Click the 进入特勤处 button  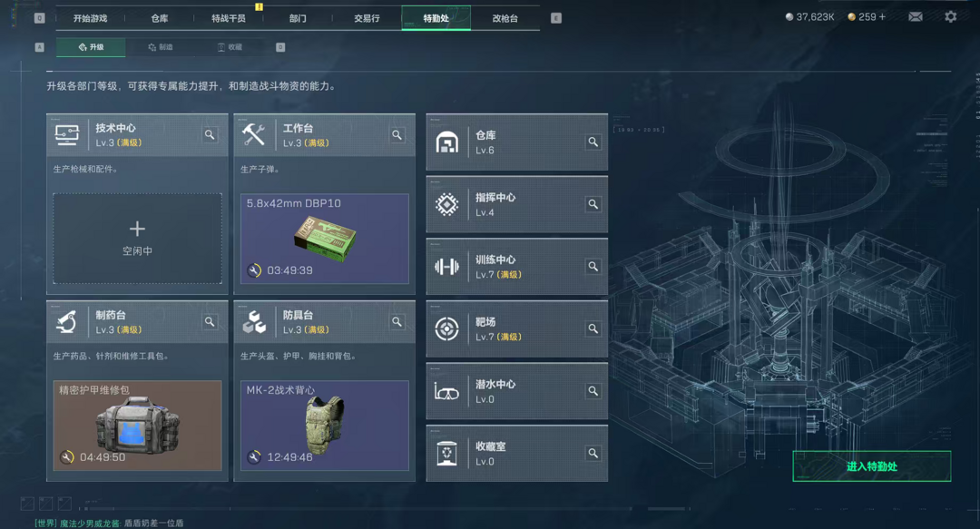pyautogui.click(x=872, y=466)
